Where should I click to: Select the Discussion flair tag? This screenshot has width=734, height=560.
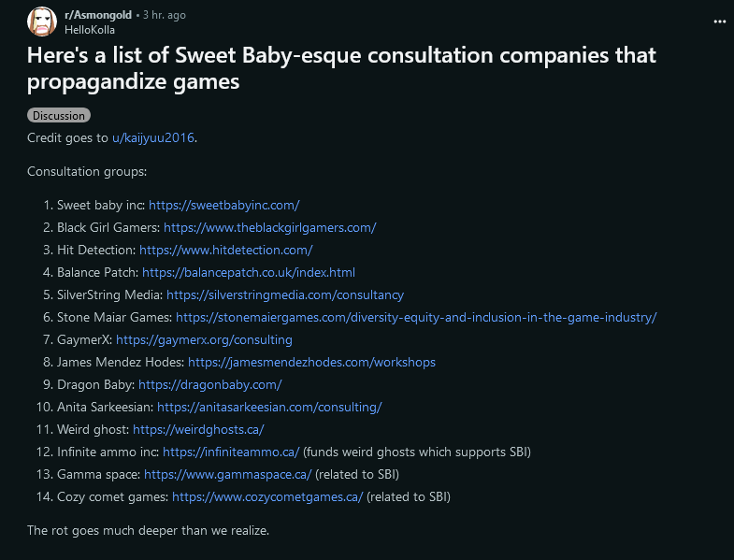click(x=59, y=116)
